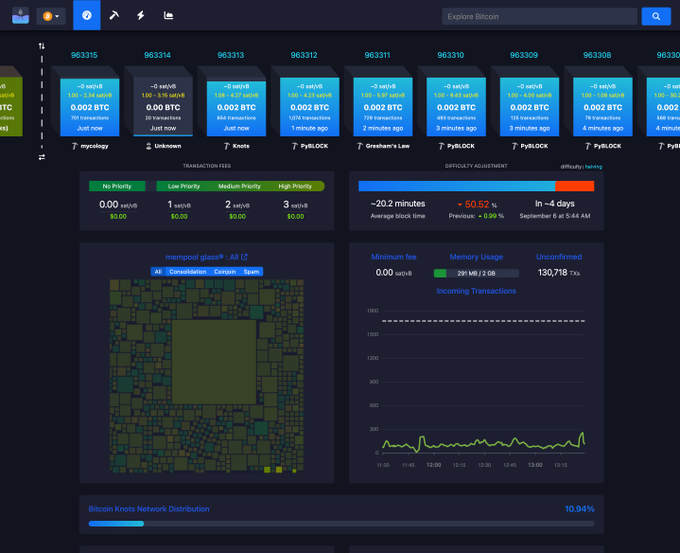Viewport: 680px width, 553px height.
Task: Click the incoming transactions line chart
Action: [x=476, y=382]
